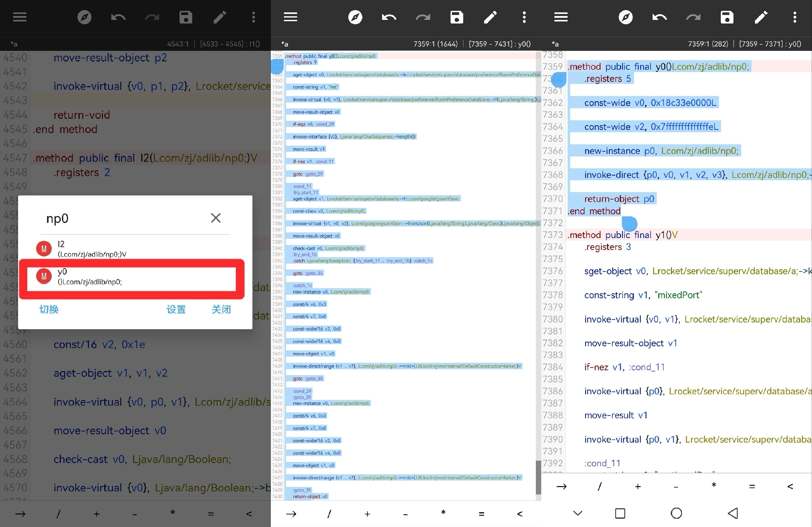The width and height of the screenshot is (812, 527).
Task: Insert tab arrow key in middle panel
Action: [291, 514]
